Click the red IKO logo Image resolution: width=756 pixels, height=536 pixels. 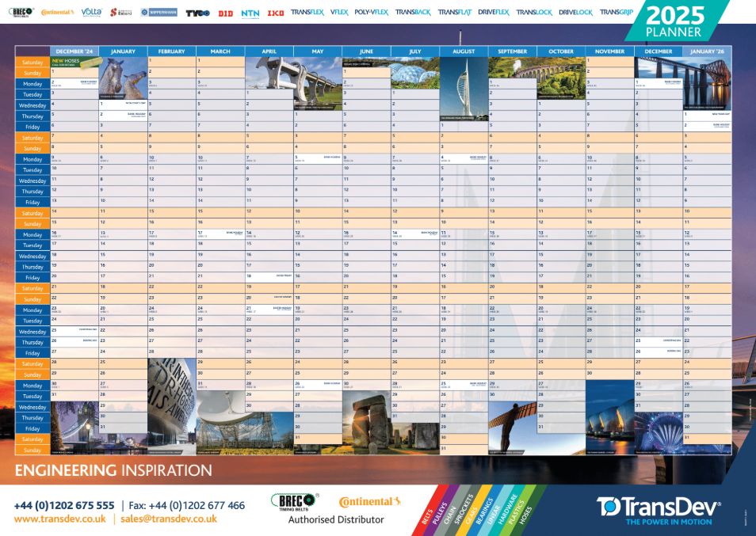[x=276, y=13]
